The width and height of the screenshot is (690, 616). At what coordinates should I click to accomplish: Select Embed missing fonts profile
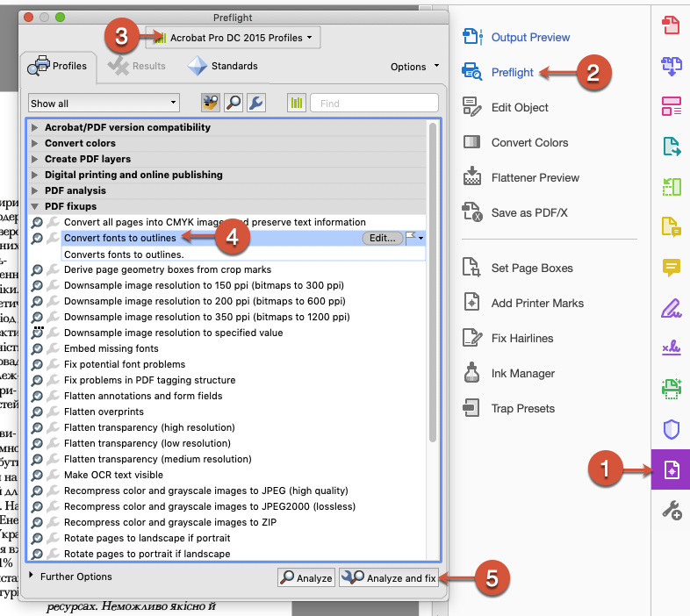[x=111, y=348]
